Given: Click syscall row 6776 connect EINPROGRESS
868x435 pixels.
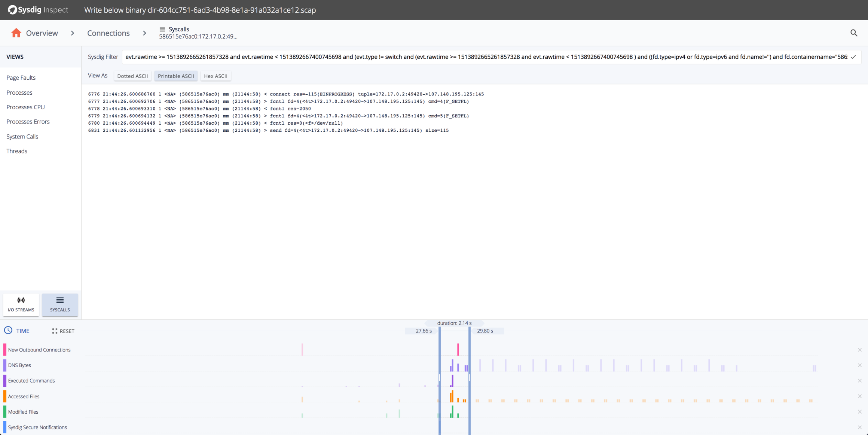Looking at the screenshot, I should click(286, 94).
